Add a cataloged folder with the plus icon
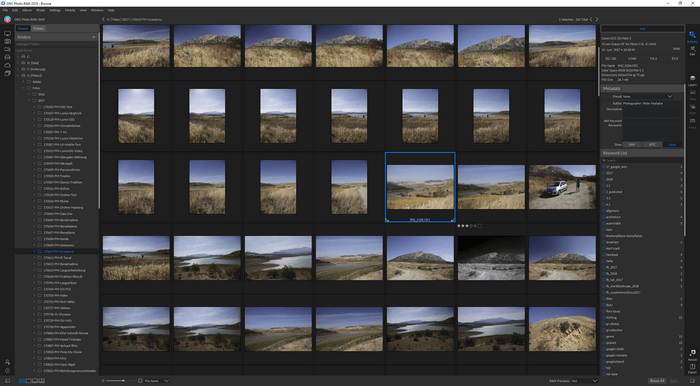This screenshot has height=386, width=700. click(94, 37)
